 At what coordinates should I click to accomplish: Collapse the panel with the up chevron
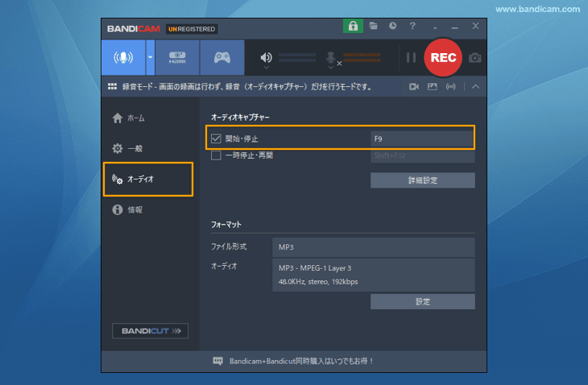475,87
